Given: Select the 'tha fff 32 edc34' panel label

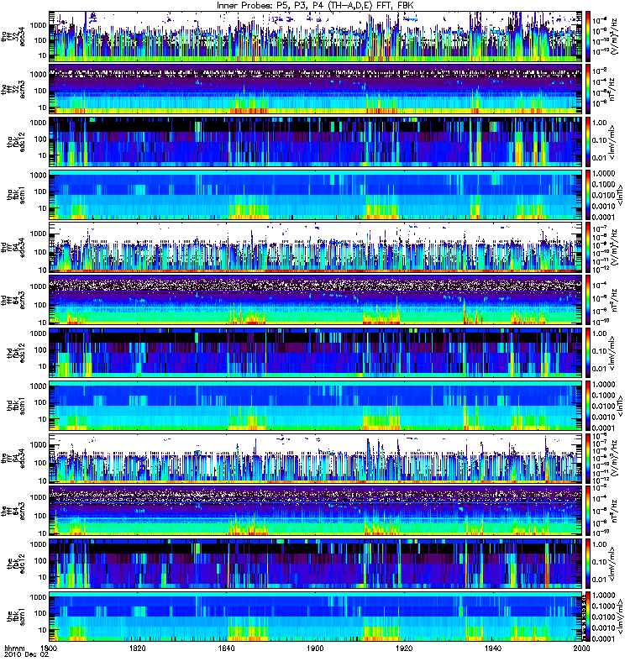Looking at the screenshot, I should (13, 36).
